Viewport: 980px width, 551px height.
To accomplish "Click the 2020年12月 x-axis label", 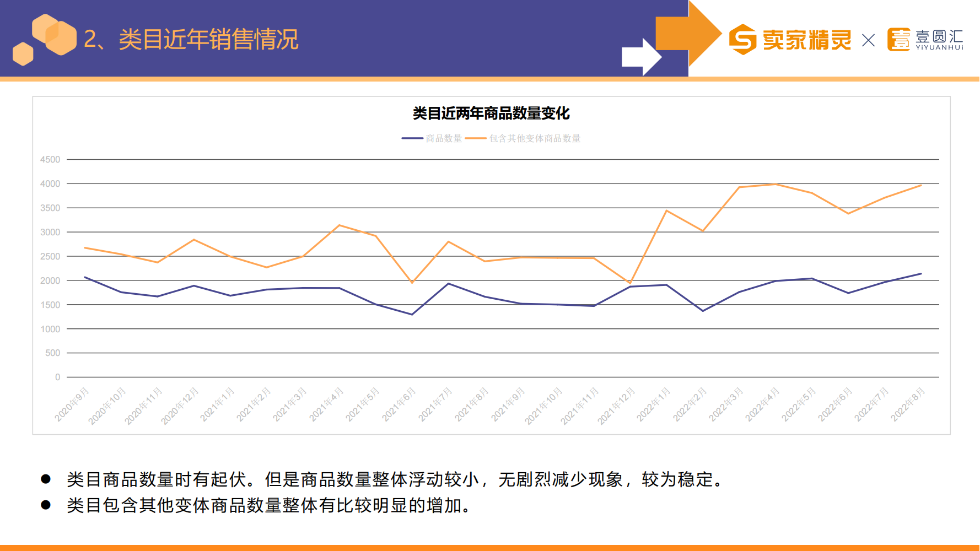I will pyautogui.click(x=180, y=406).
